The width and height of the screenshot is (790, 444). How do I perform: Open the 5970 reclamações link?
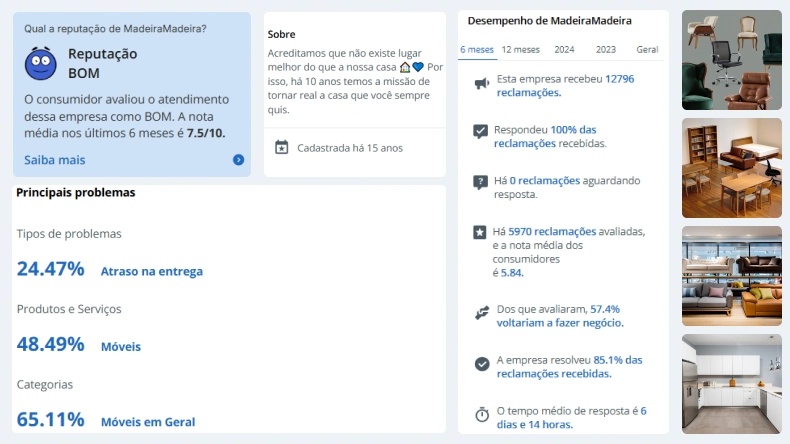[552, 231]
